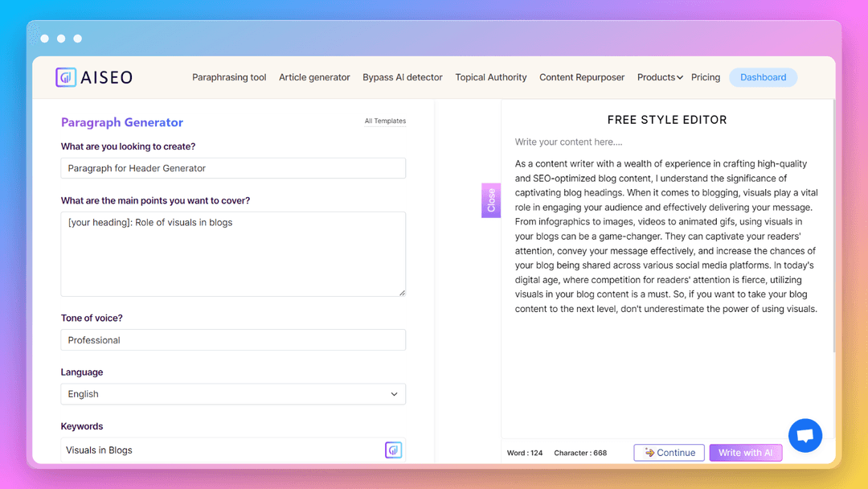Click the Continue button
Image resolution: width=868 pixels, height=489 pixels.
click(669, 453)
